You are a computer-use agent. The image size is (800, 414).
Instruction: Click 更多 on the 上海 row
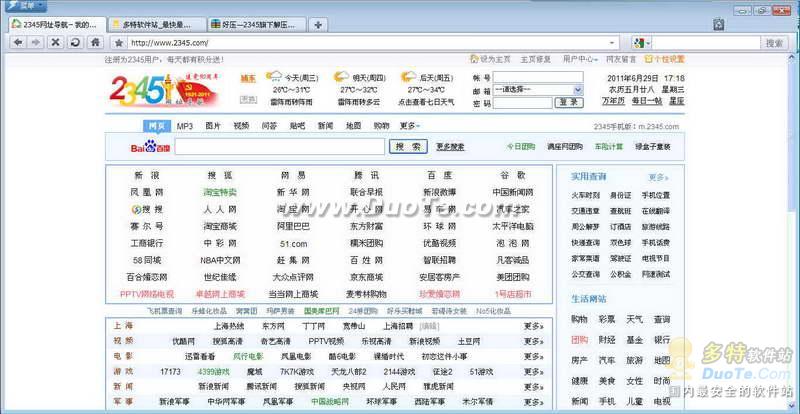pyautogui.click(x=533, y=326)
